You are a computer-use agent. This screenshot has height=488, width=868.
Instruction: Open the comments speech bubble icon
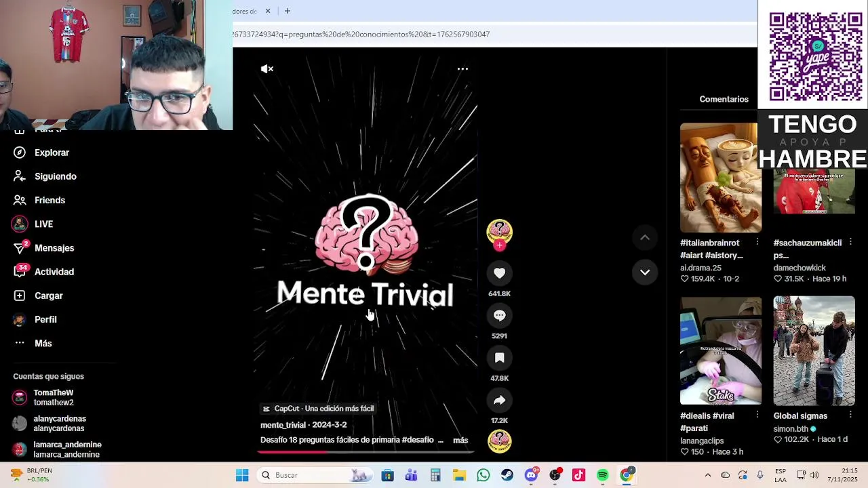(500, 315)
